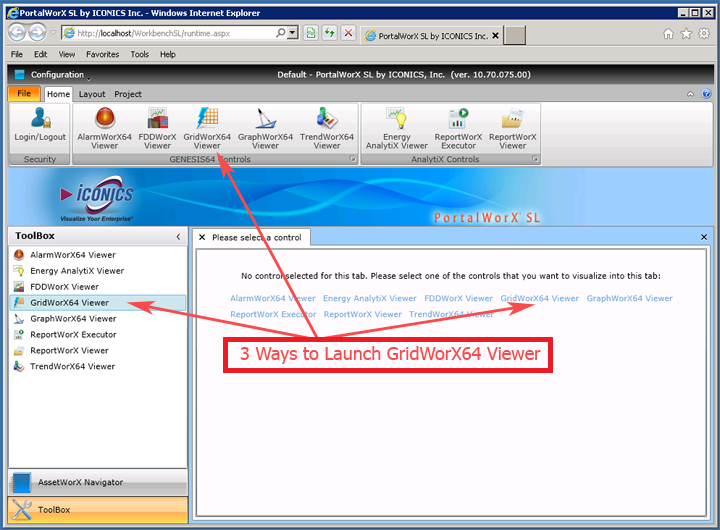Click the FDDWorX Viewer link
This screenshot has width=720, height=530.
458,299
